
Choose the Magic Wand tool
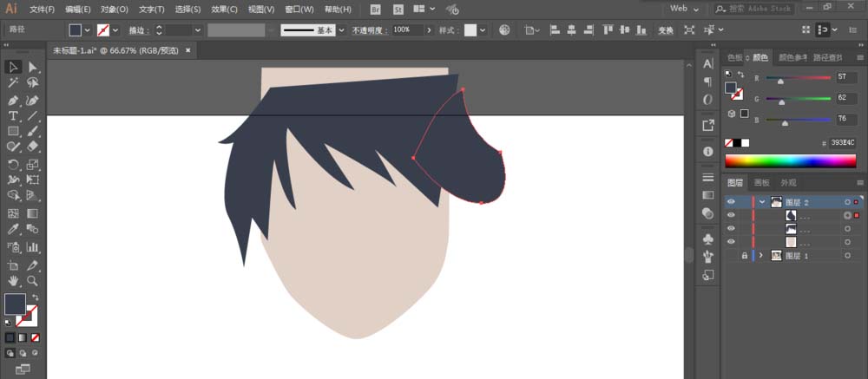click(x=13, y=83)
